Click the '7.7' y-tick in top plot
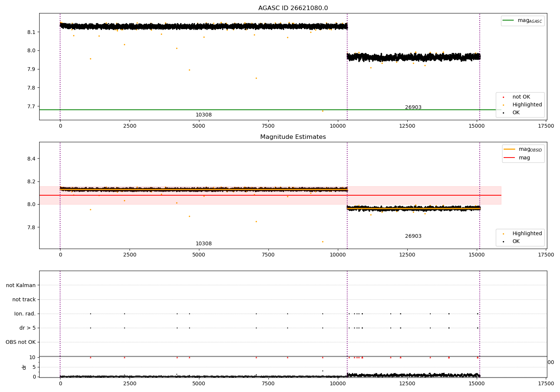This screenshot has height=392, width=560. (31, 106)
